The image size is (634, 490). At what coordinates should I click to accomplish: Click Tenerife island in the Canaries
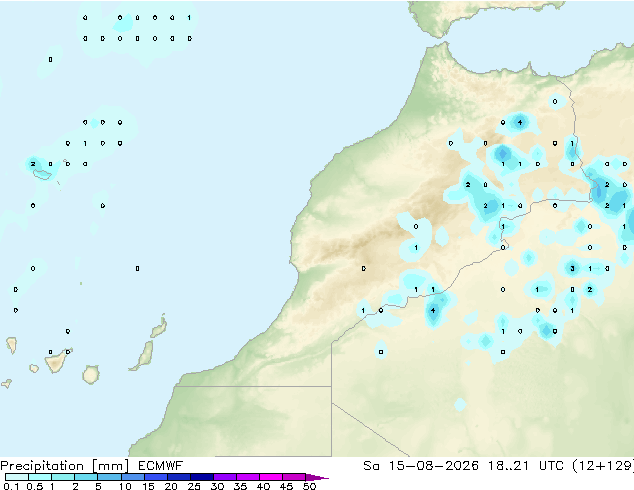pos(57,361)
